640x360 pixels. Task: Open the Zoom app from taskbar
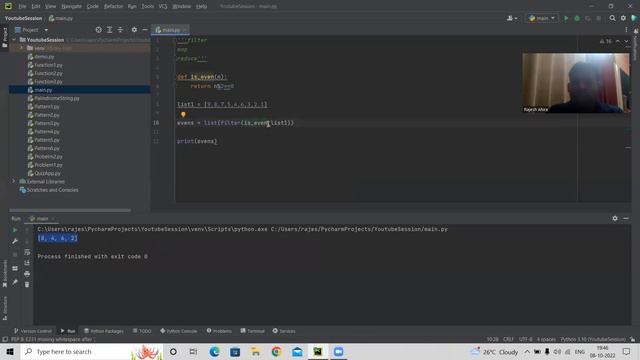[x=338, y=351]
